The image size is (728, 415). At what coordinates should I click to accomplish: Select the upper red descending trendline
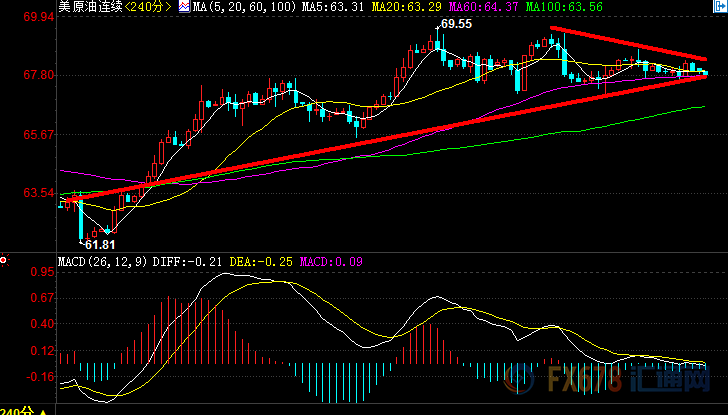point(630,44)
